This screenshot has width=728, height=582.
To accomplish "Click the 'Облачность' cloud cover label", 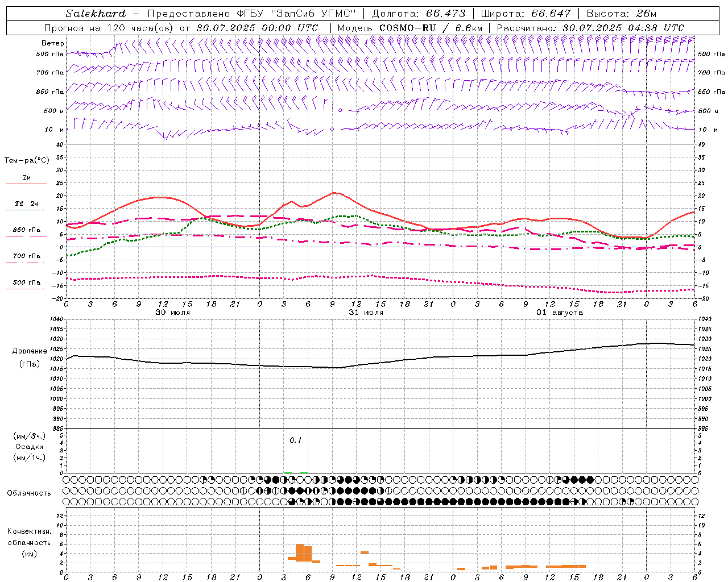I will tap(29, 493).
